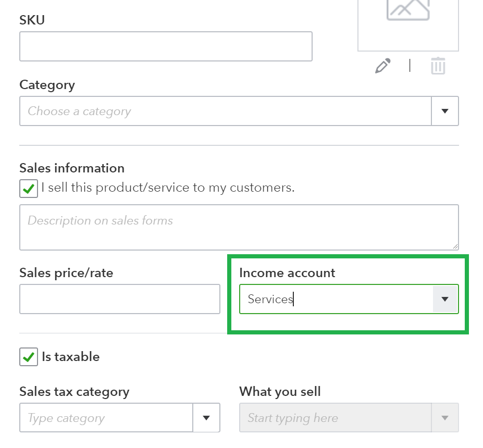
Task: Click the Category dropdown arrow icon
Action: pos(445,111)
